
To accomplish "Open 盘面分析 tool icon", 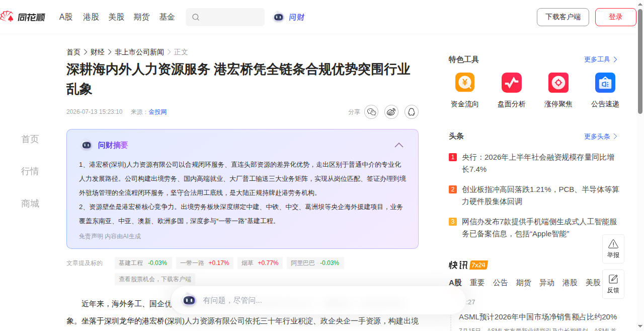I will tap(511, 83).
